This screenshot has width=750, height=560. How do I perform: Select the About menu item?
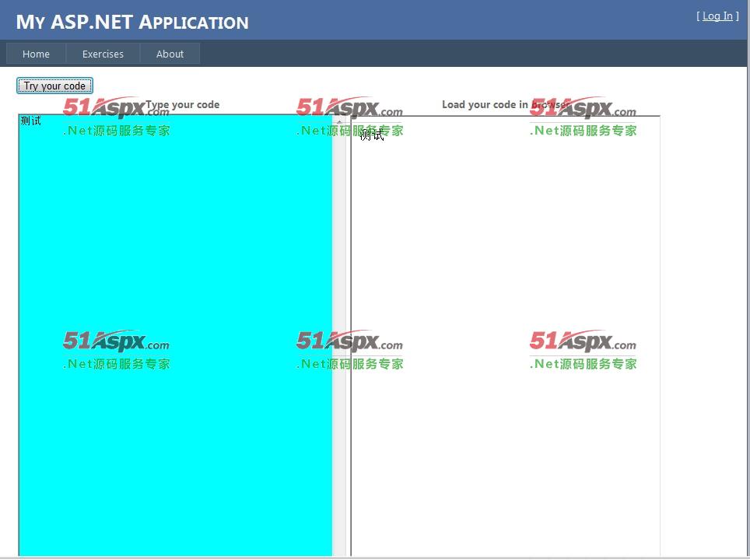click(170, 54)
